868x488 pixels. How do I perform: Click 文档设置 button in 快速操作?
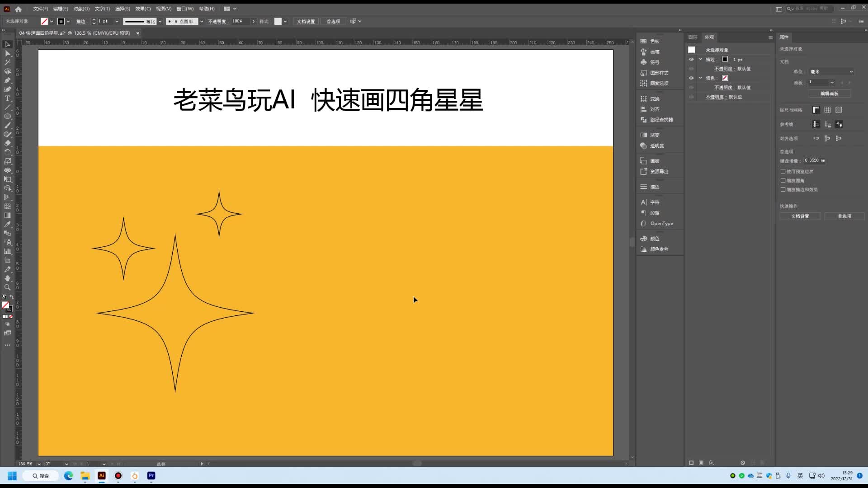tap(800, 216)
